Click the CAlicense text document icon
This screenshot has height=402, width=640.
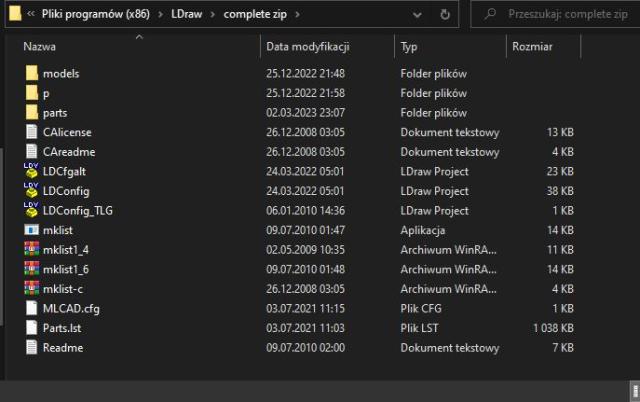(31, 132)
